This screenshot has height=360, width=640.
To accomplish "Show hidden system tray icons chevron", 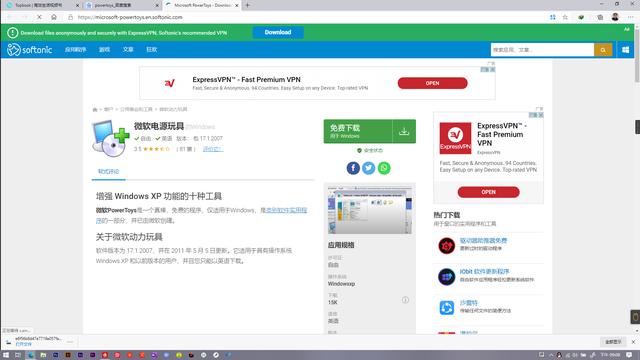I will tap(551, 355).
